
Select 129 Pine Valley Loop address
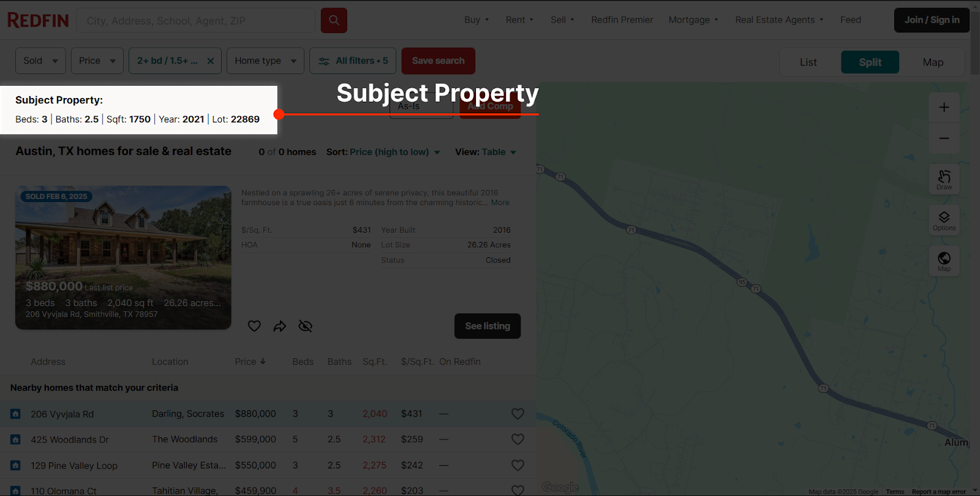[74, 465]
